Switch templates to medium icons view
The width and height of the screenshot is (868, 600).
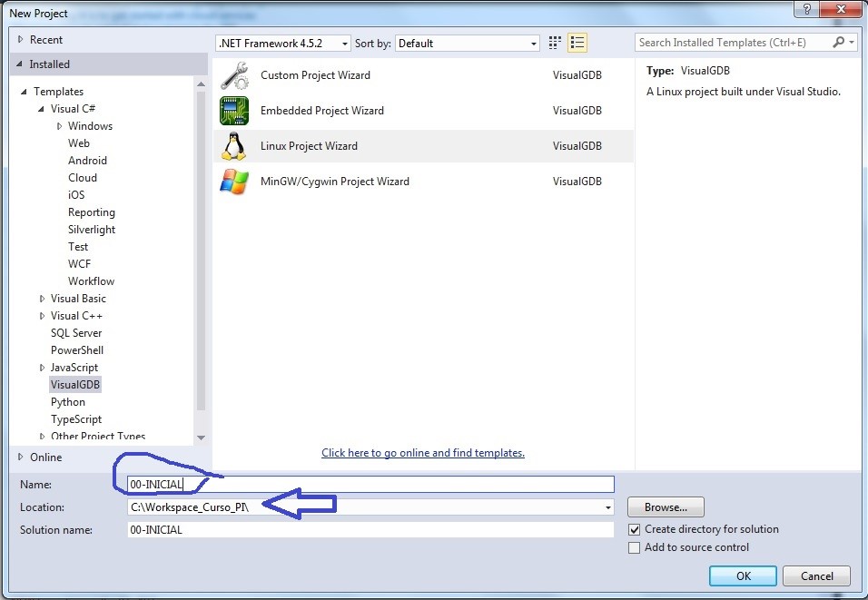[554, 42]
